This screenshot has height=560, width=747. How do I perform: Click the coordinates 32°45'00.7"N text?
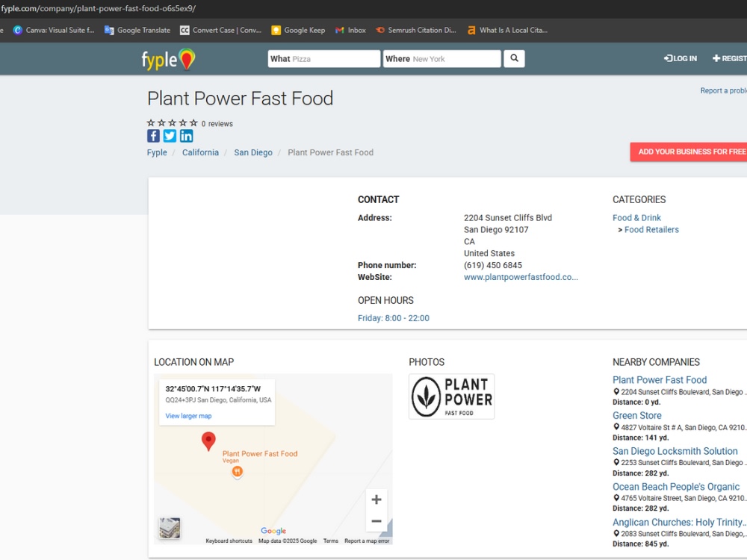tap(213, 388)
